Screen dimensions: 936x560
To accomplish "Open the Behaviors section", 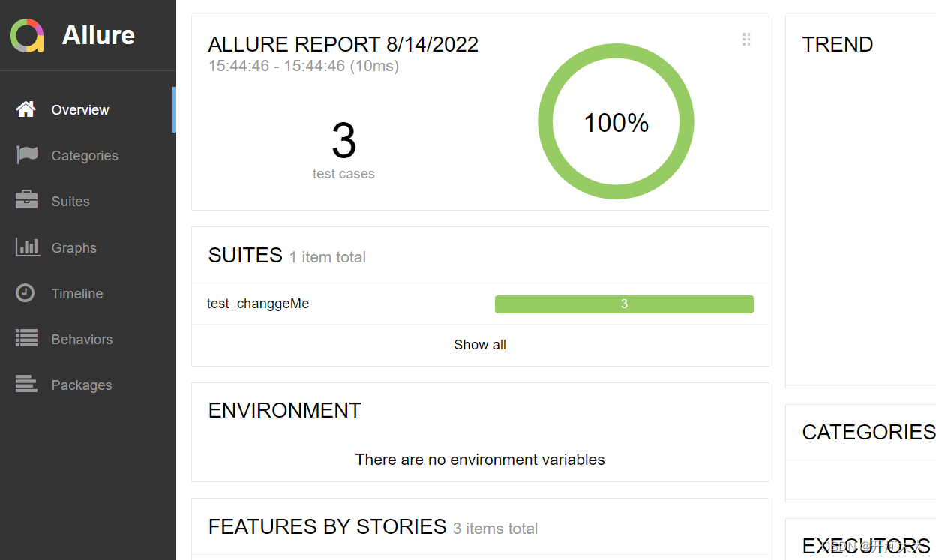I will point(87,339).
